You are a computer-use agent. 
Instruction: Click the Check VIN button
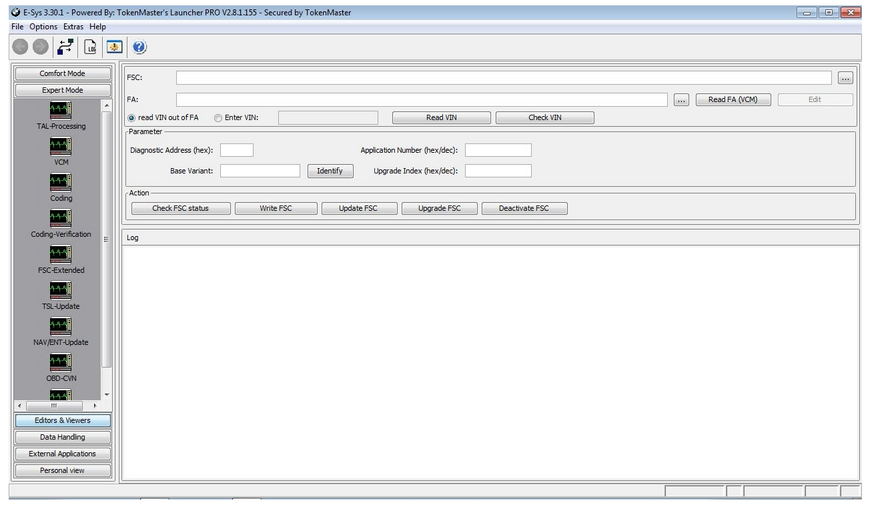pyautogui.click(x=545, y=118)
